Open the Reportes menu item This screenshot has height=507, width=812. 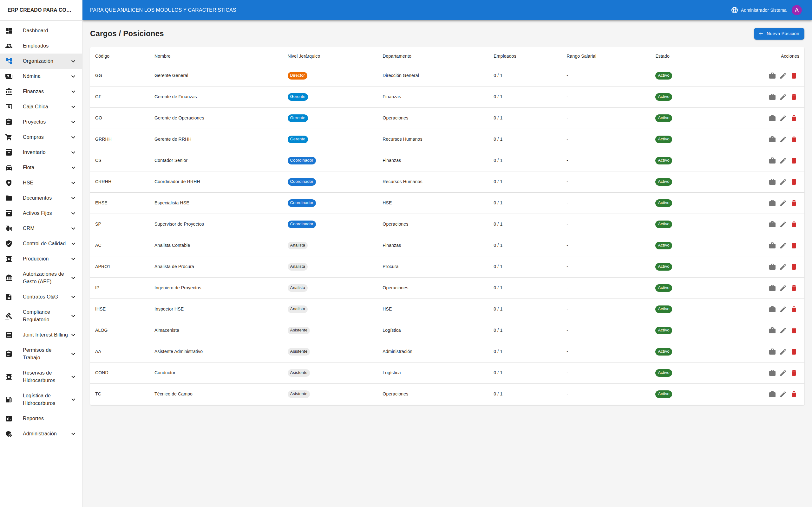click(33, 419)
